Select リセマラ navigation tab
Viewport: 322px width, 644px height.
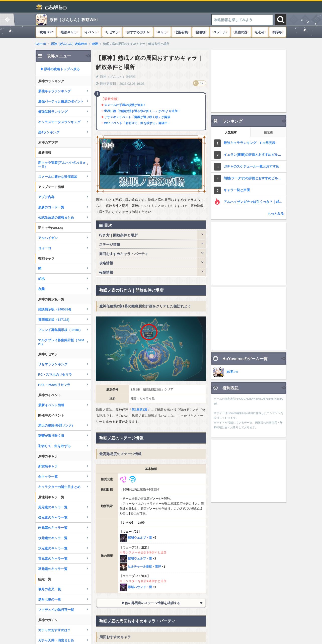click(x=112, y=32)
